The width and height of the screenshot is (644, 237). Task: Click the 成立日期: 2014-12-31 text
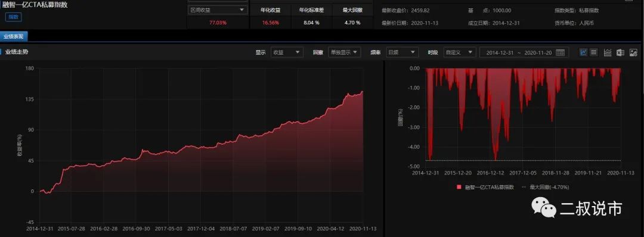pyautogui.click(x=494, y=23)
